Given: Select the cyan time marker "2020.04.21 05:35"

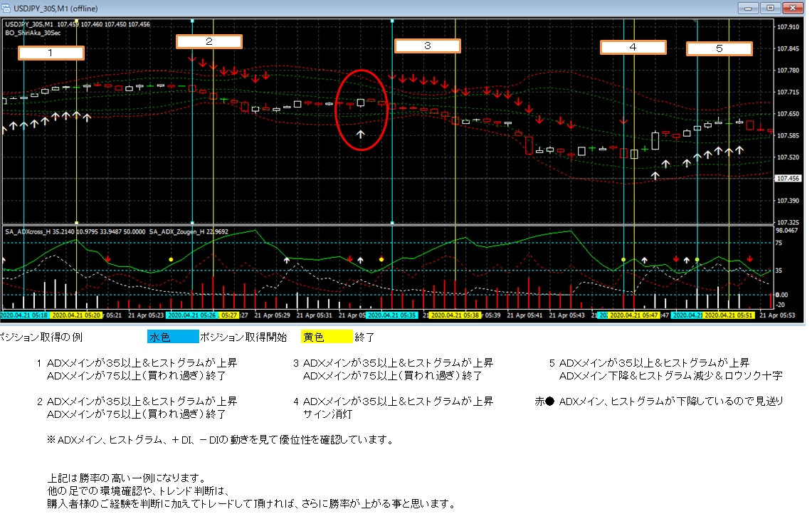Looking at the screenshot, I should [x=392, y=315].
